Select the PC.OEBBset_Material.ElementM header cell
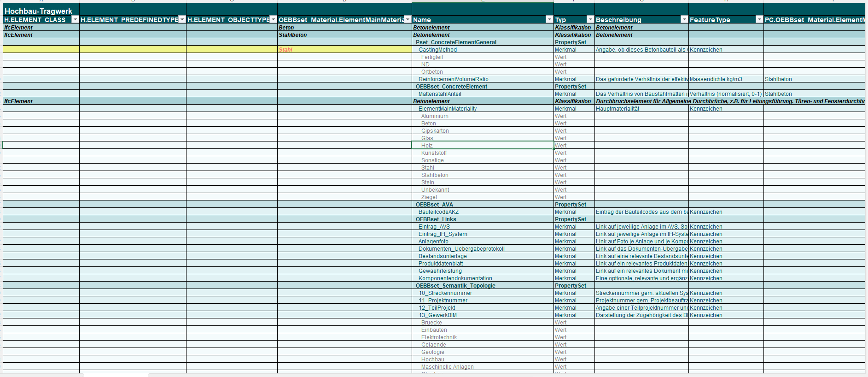 click(815, 20)
